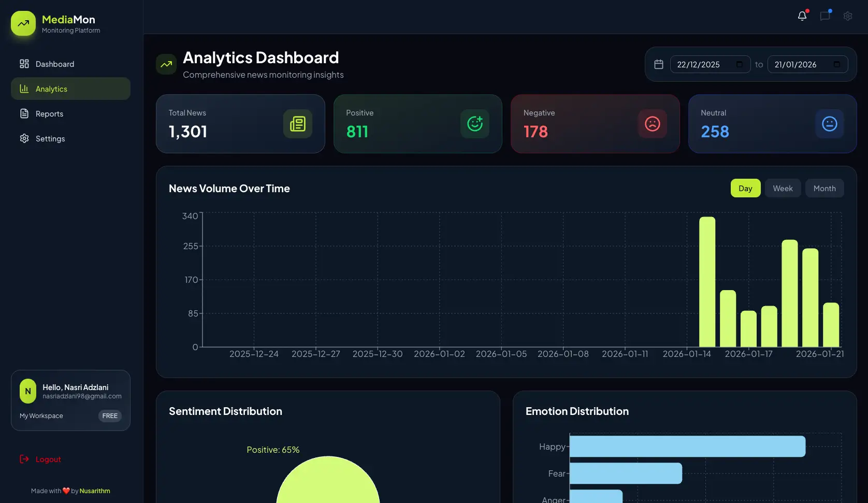This screenshot has height=503, width=868.
Task: Click the calendar icon beside date range
Action: [x=659, y=64]
